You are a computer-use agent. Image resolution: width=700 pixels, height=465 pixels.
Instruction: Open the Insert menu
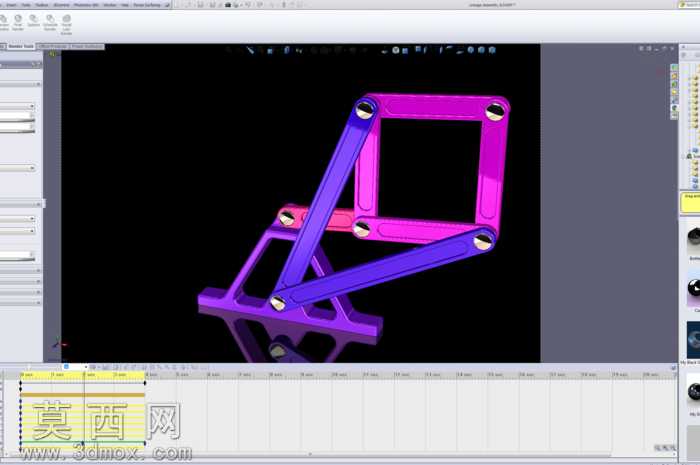coord(12,5)
